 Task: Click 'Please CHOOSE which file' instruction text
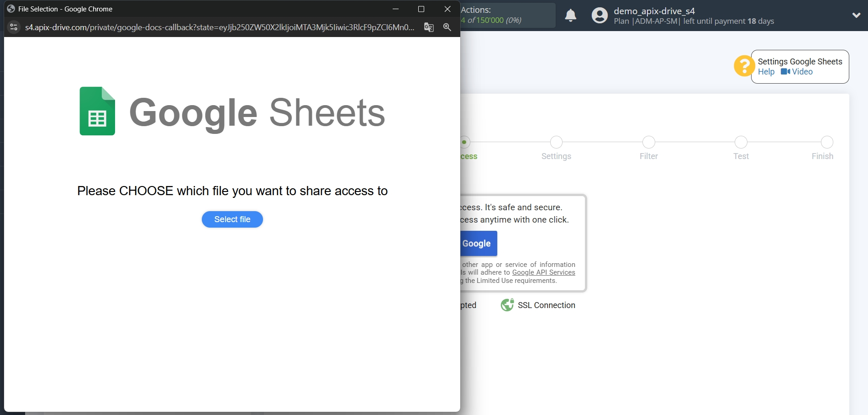click(232, 191)
